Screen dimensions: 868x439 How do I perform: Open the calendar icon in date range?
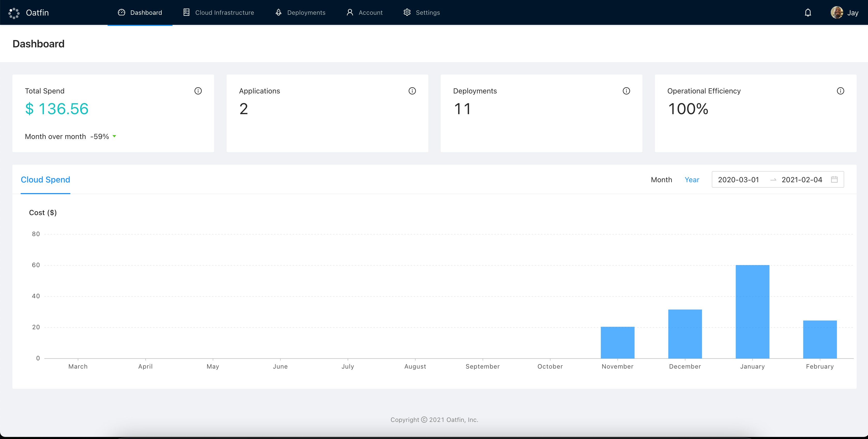coord(834,179)
